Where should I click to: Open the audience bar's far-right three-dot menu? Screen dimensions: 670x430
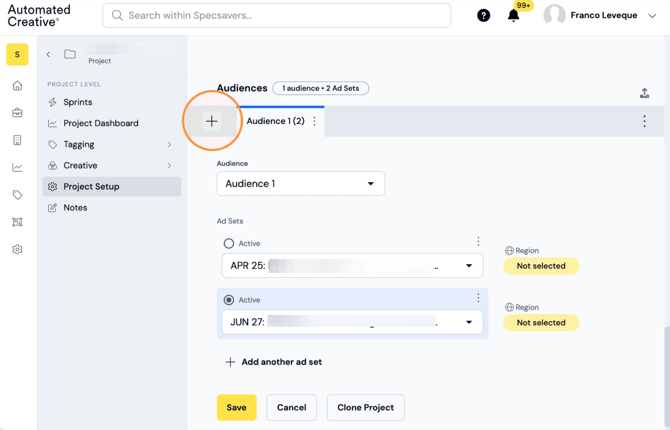click(x=644, y=121)
